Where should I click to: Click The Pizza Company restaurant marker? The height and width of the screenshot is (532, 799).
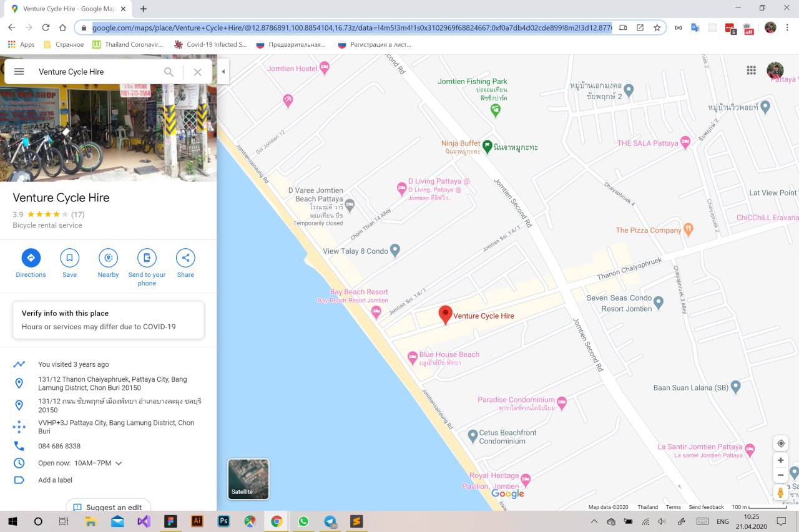pyautogui.click(x=688, y=230)
